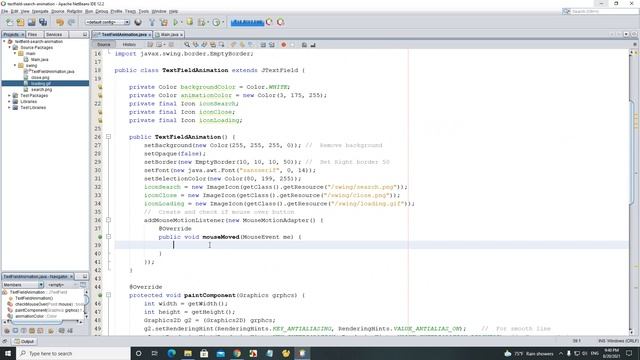The width and height of the screenshot is (640, 360).
Task: Click the New File toolbar icon
Action: 9,22
